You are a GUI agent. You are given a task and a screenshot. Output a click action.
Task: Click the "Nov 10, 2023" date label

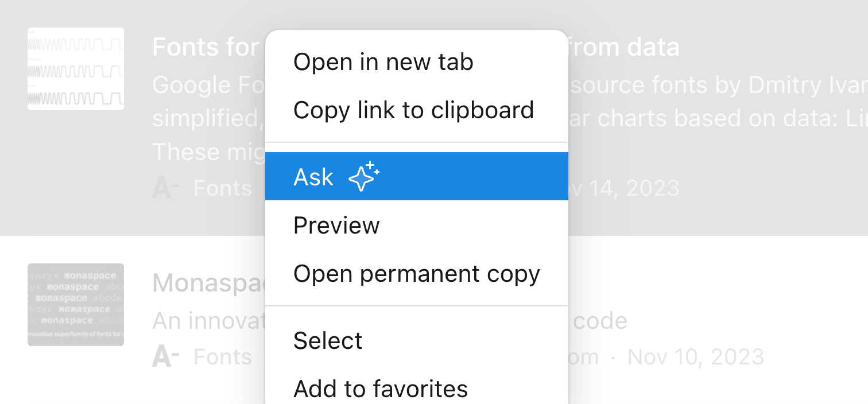click(695, 357)
